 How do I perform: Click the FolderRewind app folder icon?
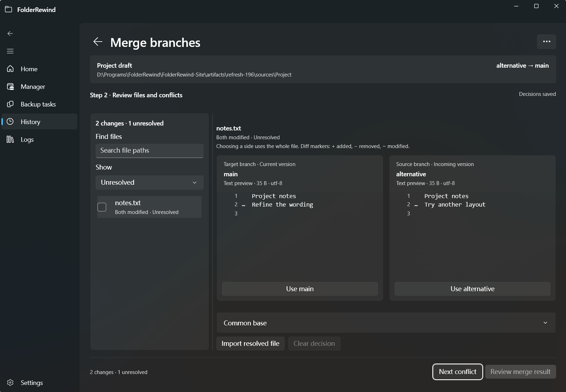tap(8, 10)
